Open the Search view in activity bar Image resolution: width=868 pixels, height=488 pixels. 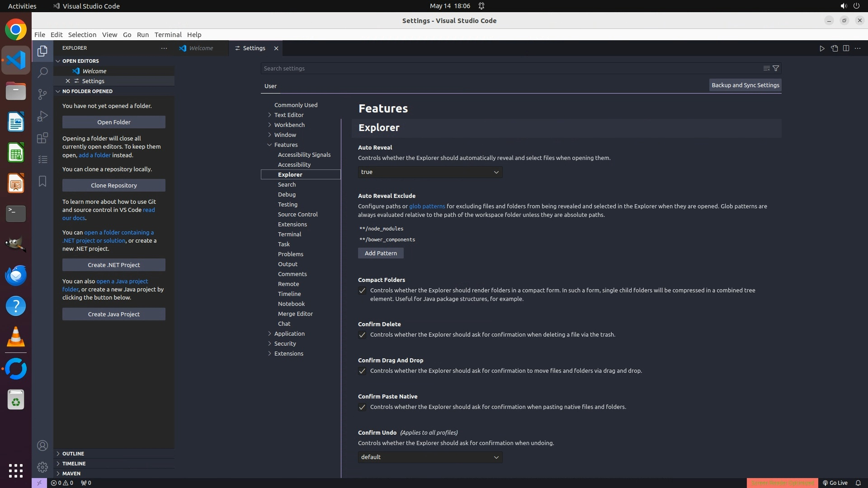coord(42,72)
